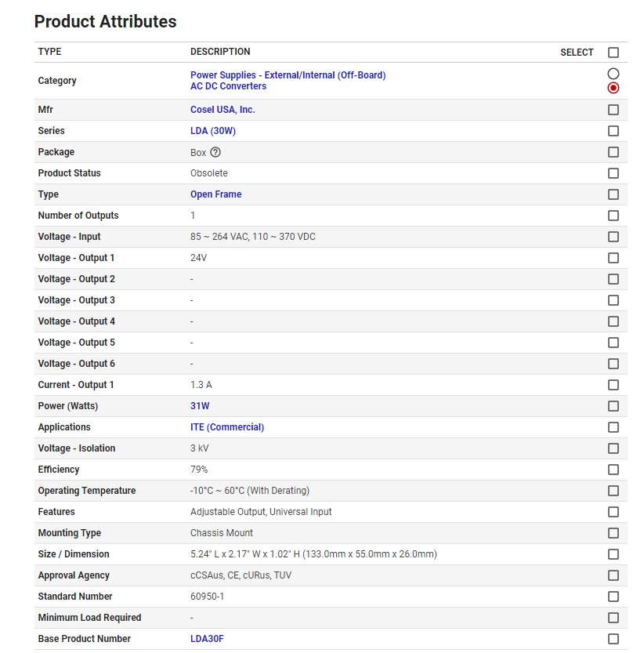
Task: Follow the Cosel USA, Inc. manufacturer link
Action: [223, 110]
